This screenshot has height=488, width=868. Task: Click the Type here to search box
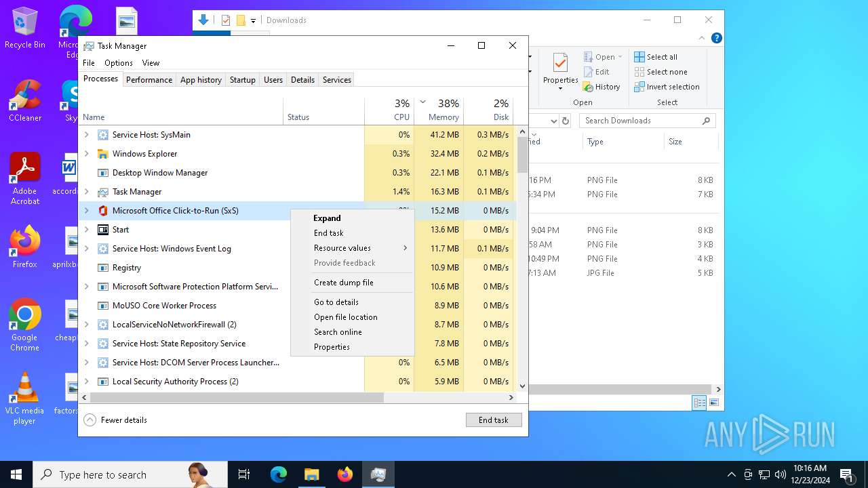130,474
